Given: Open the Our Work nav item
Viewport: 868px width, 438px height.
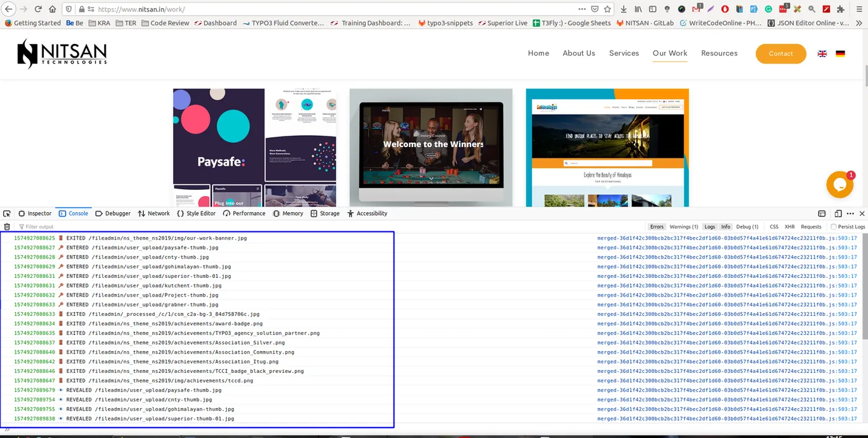Looking at the screenshot, I should tap(670, 53).
